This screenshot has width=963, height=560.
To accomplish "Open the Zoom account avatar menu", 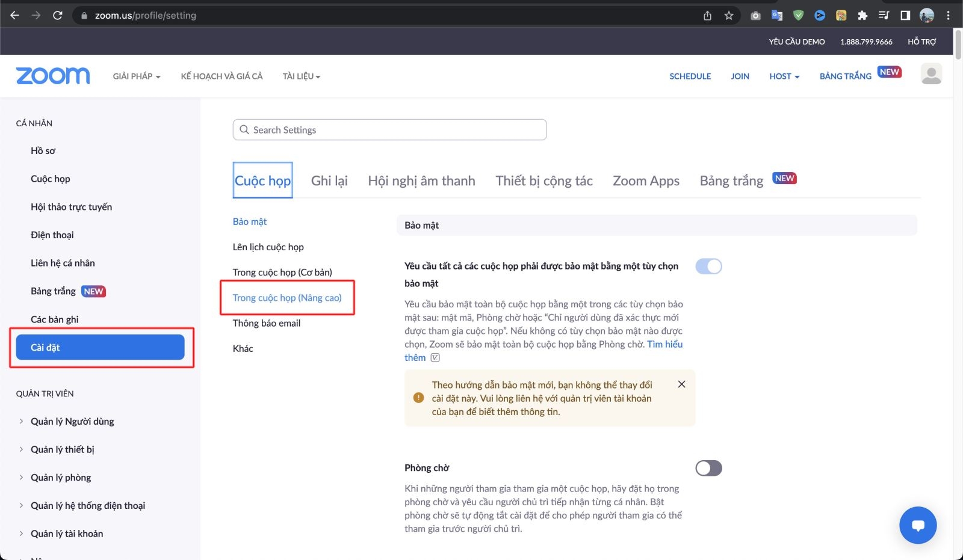I will click(931, 75).
